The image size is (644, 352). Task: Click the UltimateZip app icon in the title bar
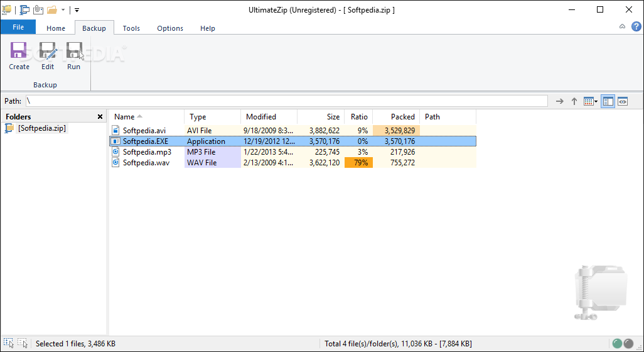[6, 9]
